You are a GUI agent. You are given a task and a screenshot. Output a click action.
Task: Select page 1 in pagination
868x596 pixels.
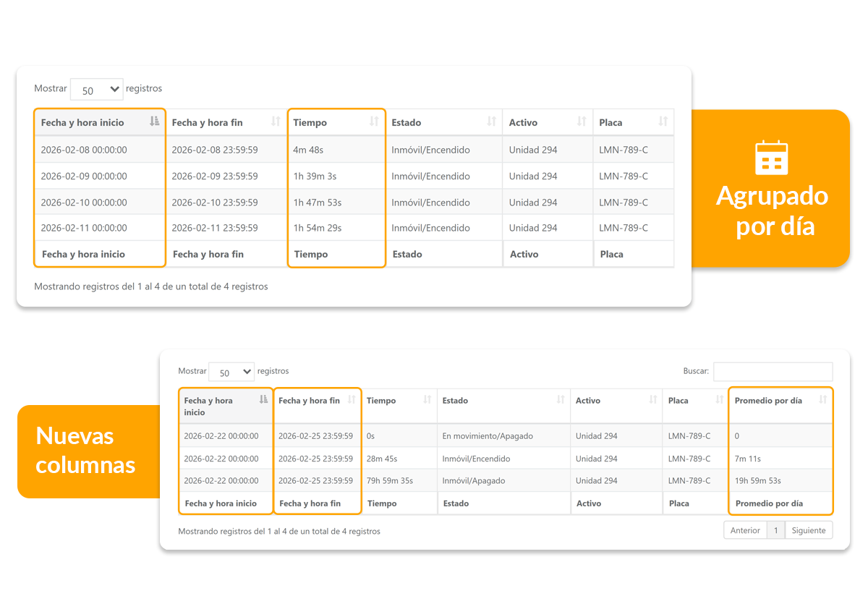coord(775,530)
